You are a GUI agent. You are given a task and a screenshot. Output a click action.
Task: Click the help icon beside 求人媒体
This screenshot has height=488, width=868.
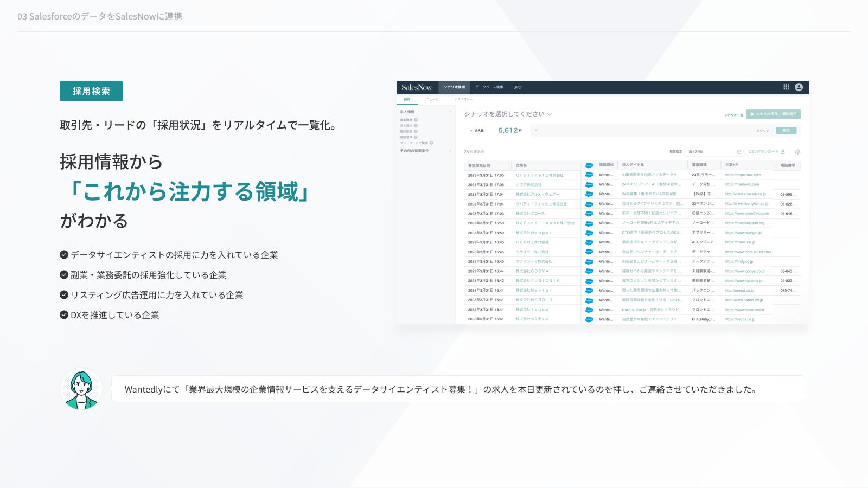[x=416, y=126]
